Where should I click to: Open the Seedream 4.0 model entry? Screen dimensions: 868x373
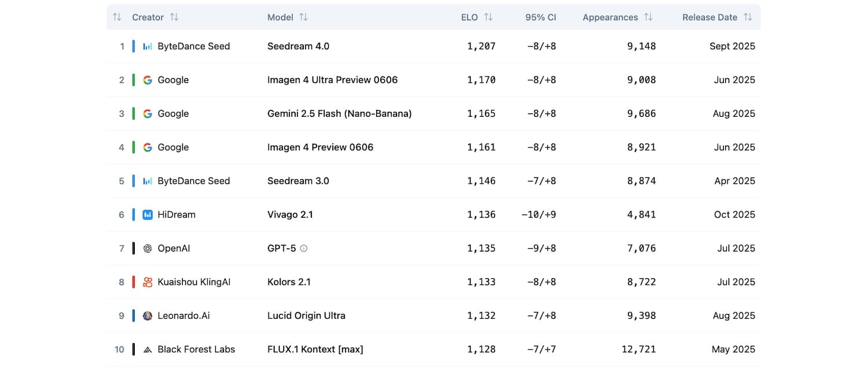(x=299, y=46)
